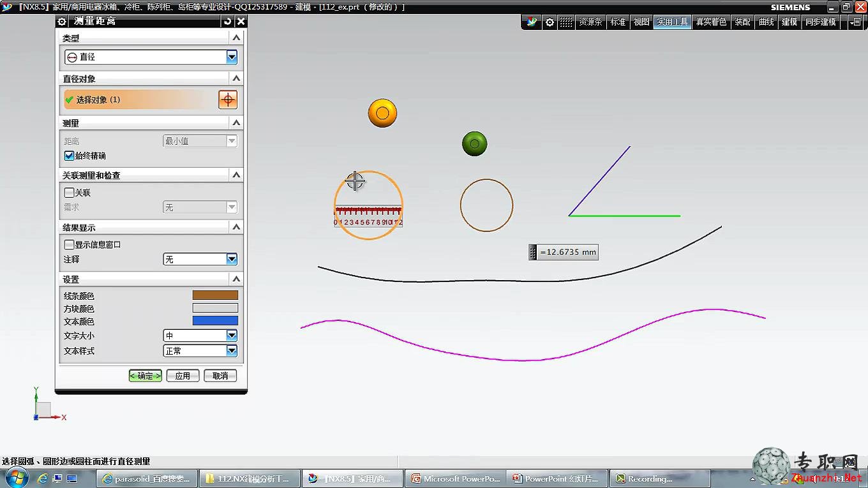Collapse the associative measure and checking section

[x=236, y=175]
